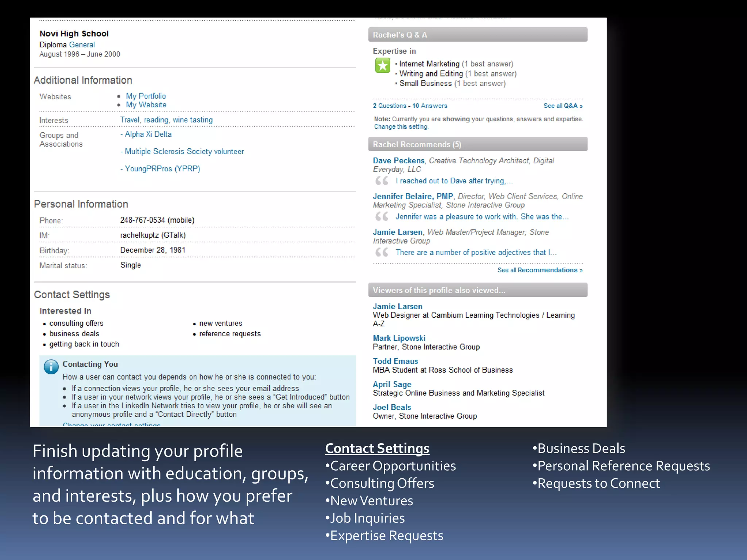The width and height of the screenshot is (747, 560).
Task: Click the new ventures list item
Action: pyautogui.click(x=221, y=323)
